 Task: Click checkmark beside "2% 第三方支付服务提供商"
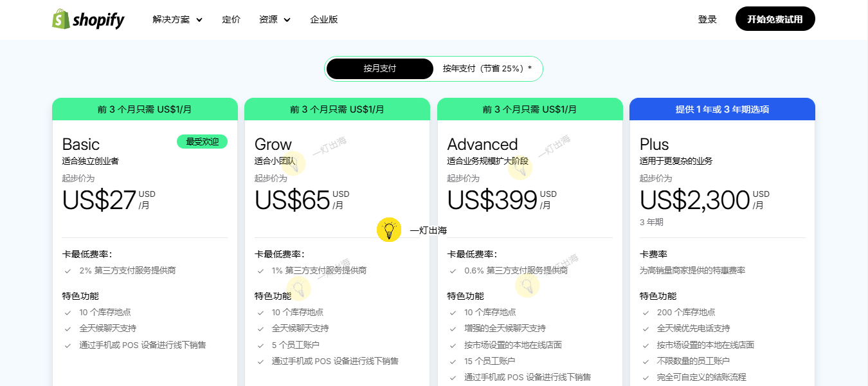67,270
